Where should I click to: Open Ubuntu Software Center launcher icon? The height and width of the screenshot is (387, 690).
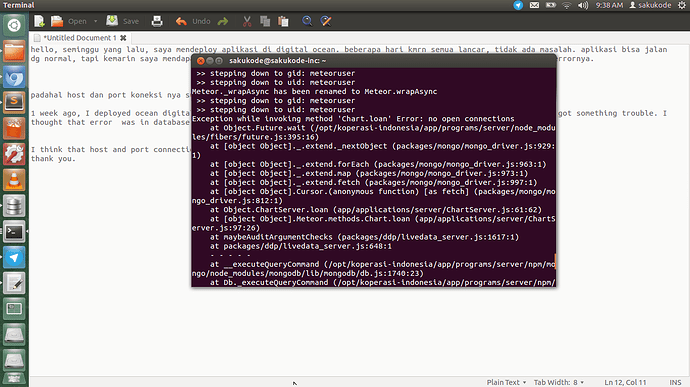pyautogui.click(x=14, y=129)
